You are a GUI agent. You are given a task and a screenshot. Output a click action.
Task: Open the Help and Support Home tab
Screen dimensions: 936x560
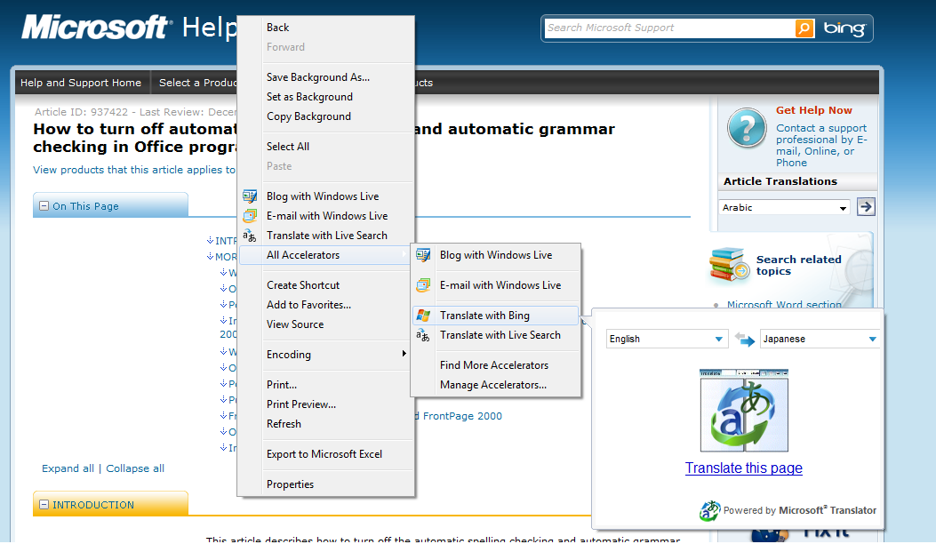(81, 83)
